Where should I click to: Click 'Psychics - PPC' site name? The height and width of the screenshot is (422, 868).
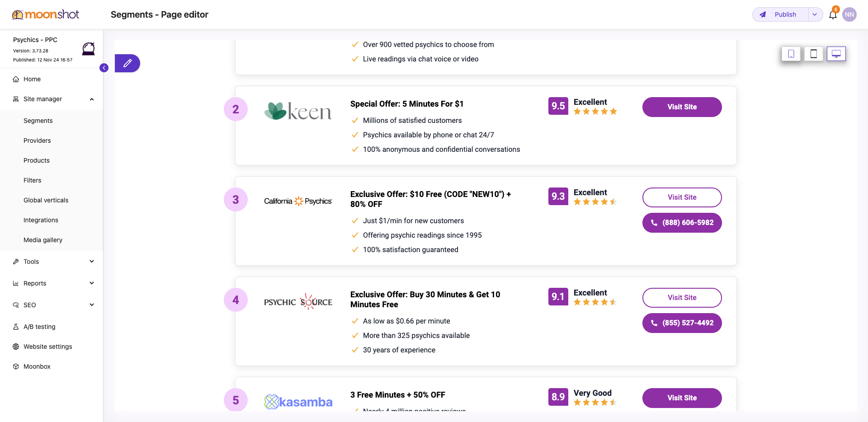(35, 40)
